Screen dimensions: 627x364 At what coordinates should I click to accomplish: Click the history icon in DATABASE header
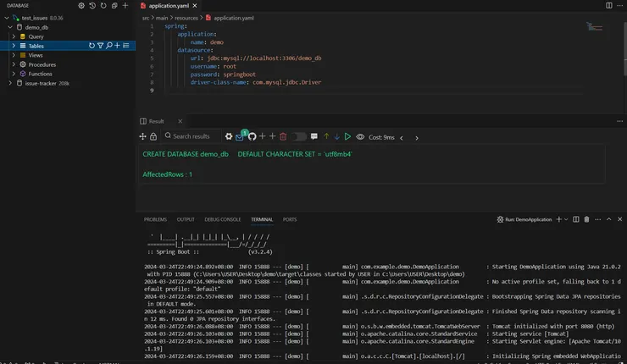[92, 5]
